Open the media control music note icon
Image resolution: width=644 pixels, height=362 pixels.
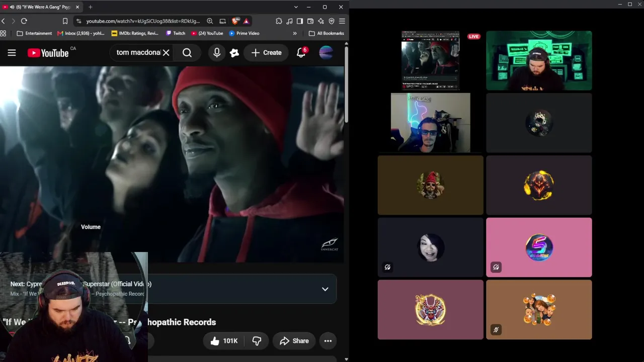[x=289, y=21]
